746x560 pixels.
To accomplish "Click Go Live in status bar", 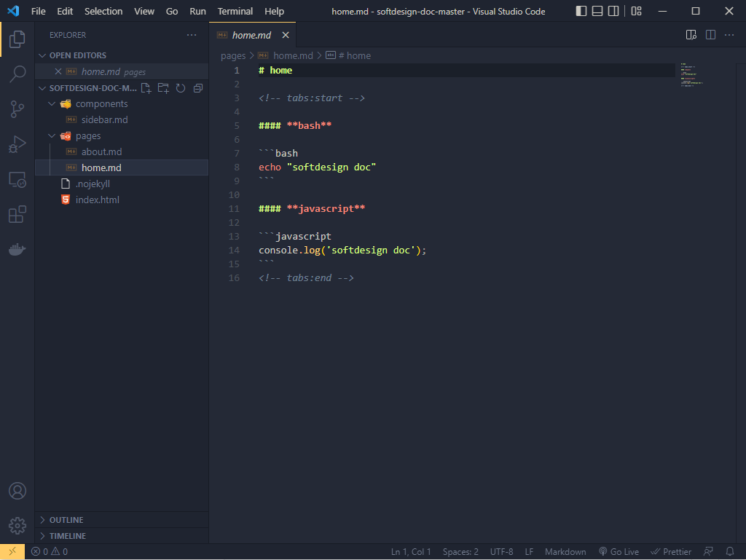I will 618,552.
